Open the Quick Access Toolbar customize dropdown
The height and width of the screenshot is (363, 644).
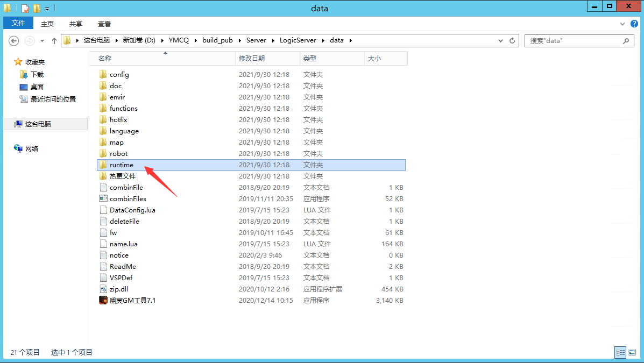[x=47, y=9]
